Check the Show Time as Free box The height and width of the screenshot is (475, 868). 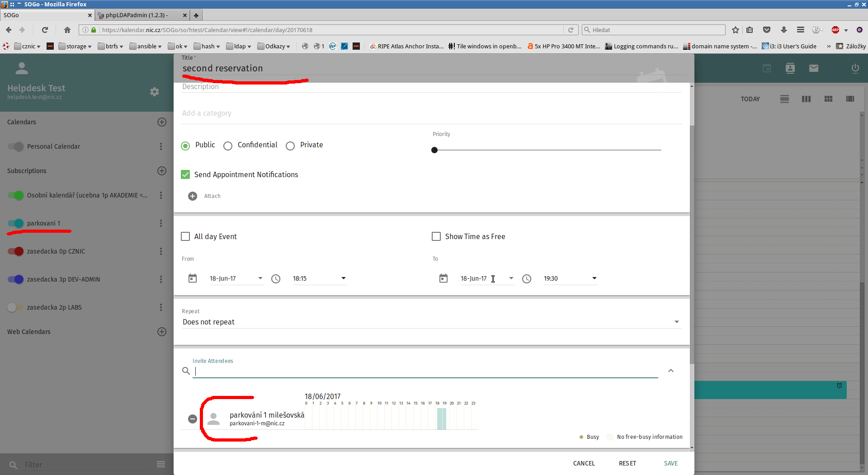point(436,236)
